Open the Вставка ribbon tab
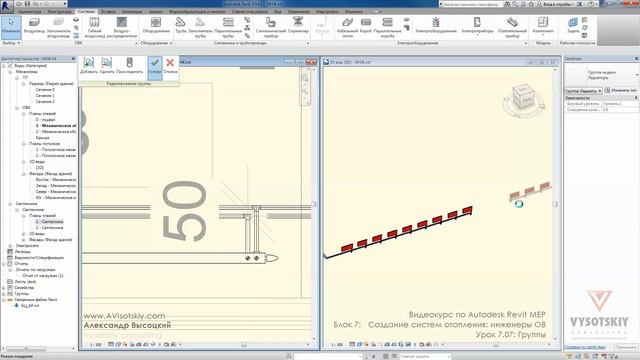This screenshot has height=360, width=640. [x=108, y=12]
